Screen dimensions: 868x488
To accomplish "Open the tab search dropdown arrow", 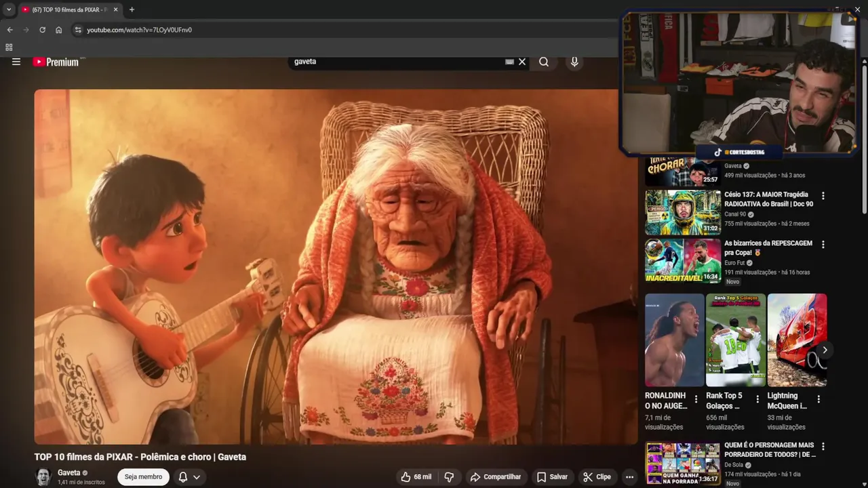I will 9,9.
